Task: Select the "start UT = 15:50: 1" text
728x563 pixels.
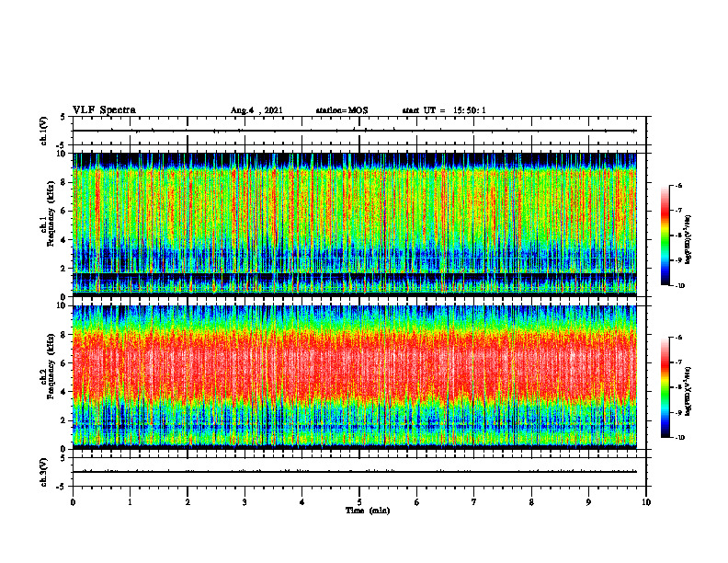Action: point(444,110)
